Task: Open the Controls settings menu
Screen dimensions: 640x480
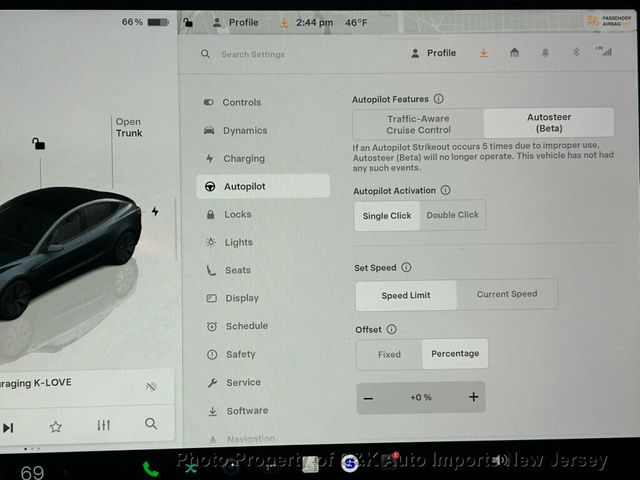Action: (233, 102)
